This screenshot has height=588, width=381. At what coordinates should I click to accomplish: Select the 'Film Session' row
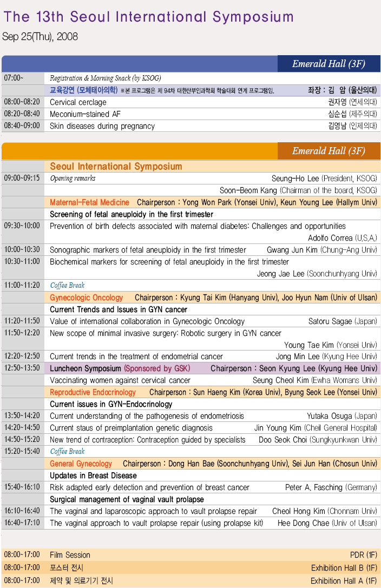pyautogui.click(x=191, y=555)
